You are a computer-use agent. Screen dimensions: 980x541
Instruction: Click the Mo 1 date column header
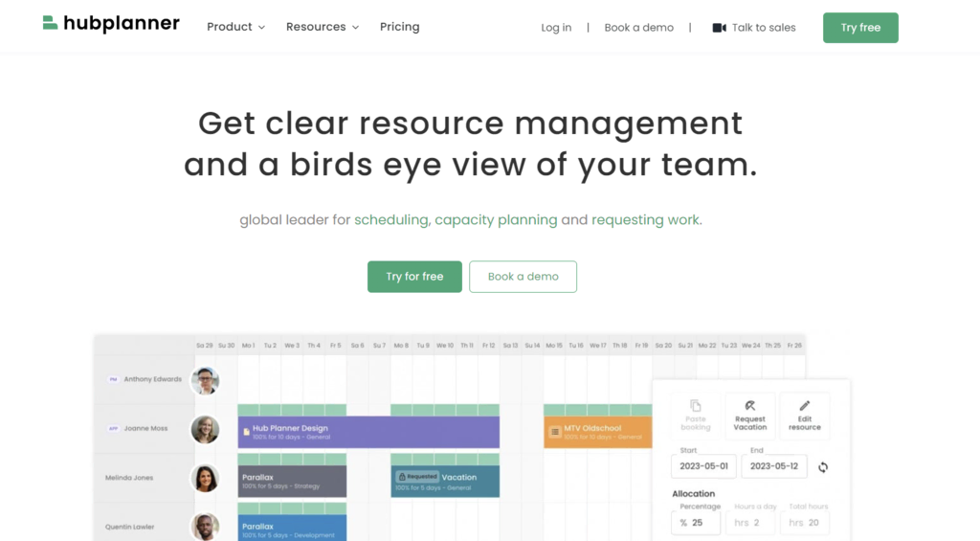click(x=248, y=346)
